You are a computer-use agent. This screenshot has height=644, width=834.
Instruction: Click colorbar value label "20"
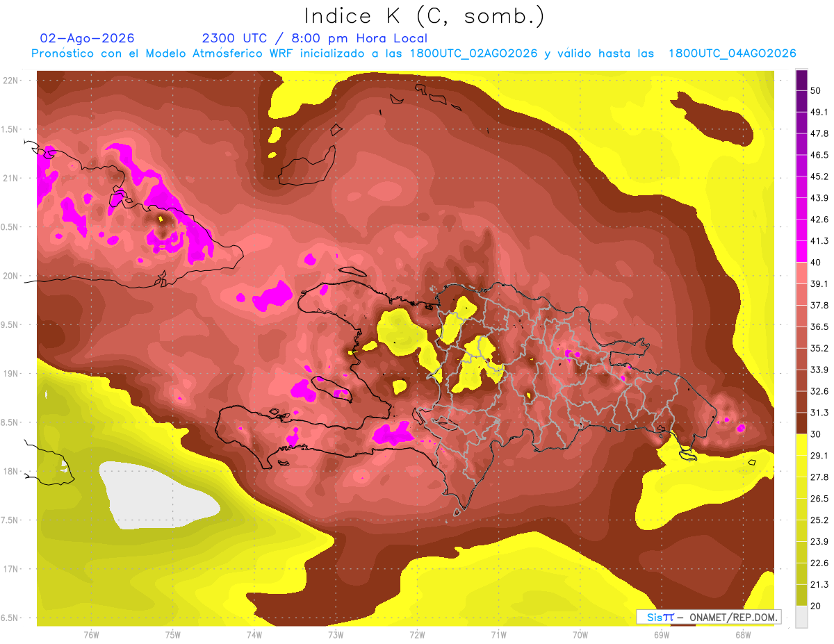pyautogui.click(x=816, y=606)
